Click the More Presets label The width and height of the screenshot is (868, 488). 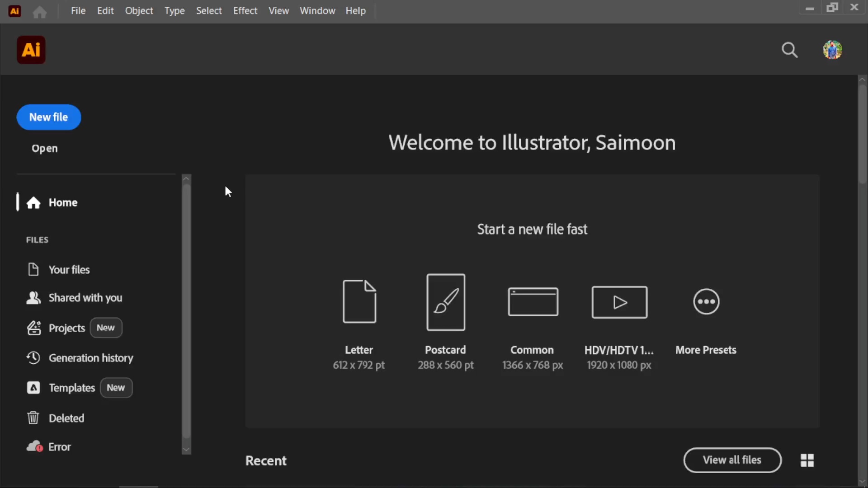point(706,350)
